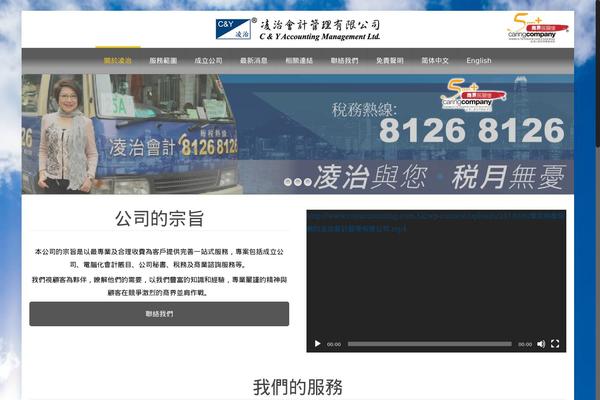The width and height of the screenshot is (600, 400).
Task: Mute the video with the speaker icon
Action: click(541, 344)
